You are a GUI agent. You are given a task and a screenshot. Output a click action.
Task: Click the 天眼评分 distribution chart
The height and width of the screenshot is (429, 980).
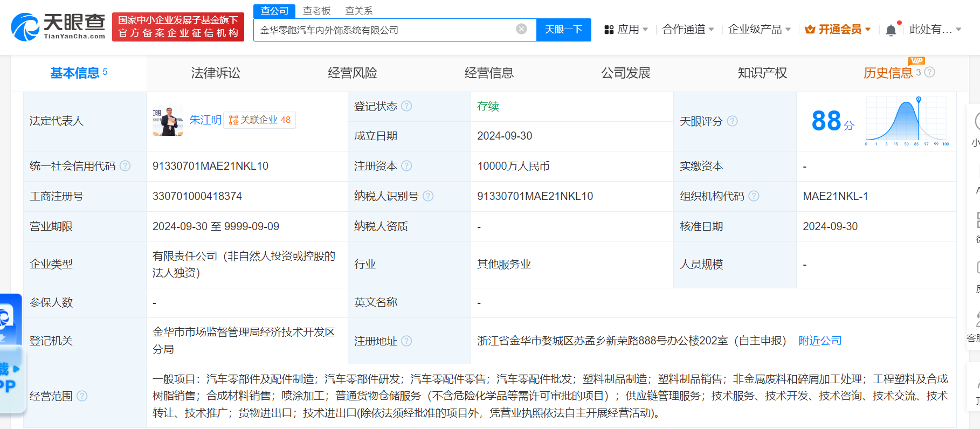click(x=907, y=122)
